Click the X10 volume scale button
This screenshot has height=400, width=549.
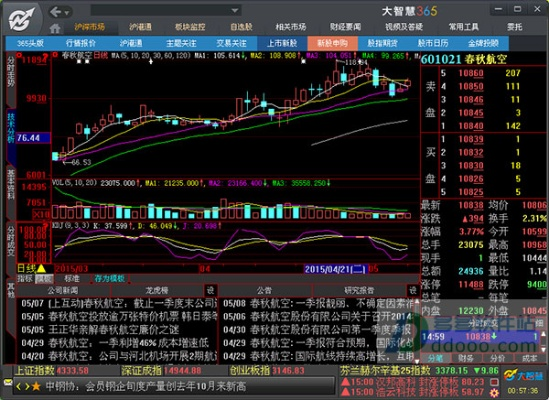(41, 214)
